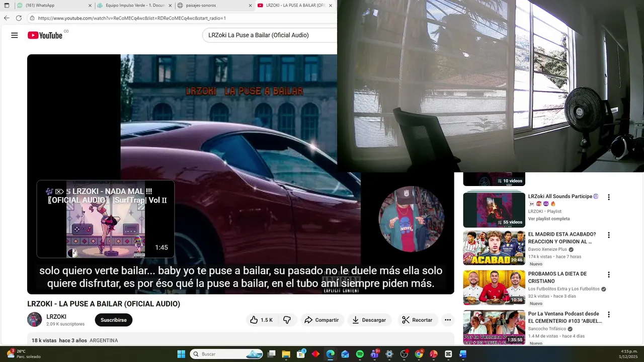Image resolution: width=644 pixels, height=362 pixels.
Task: Dislike the video with thumbs down
Action: pyautogui.click(x=287, y=320)
